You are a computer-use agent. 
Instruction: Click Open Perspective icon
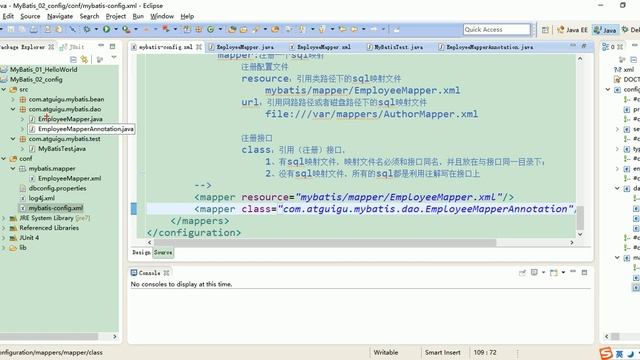(x=545, y=30)
